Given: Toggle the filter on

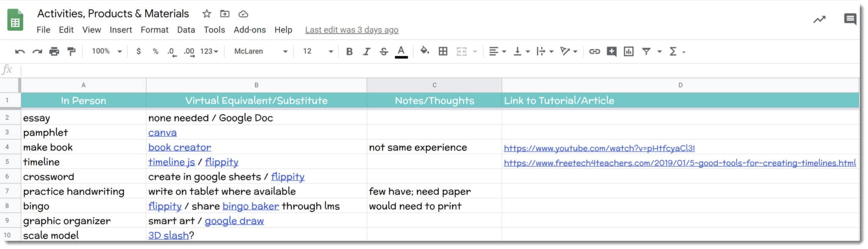Looking at the screenshot, I should click(x=646, y=51).
